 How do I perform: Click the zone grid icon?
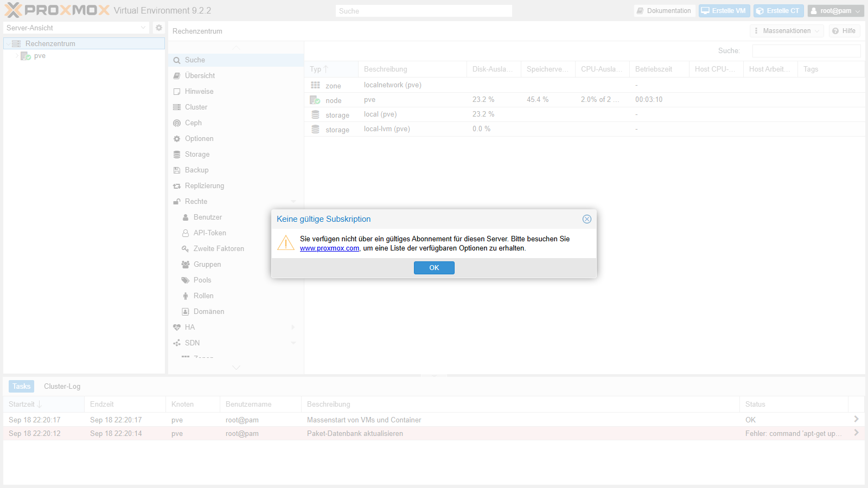(x=315, y=85)
